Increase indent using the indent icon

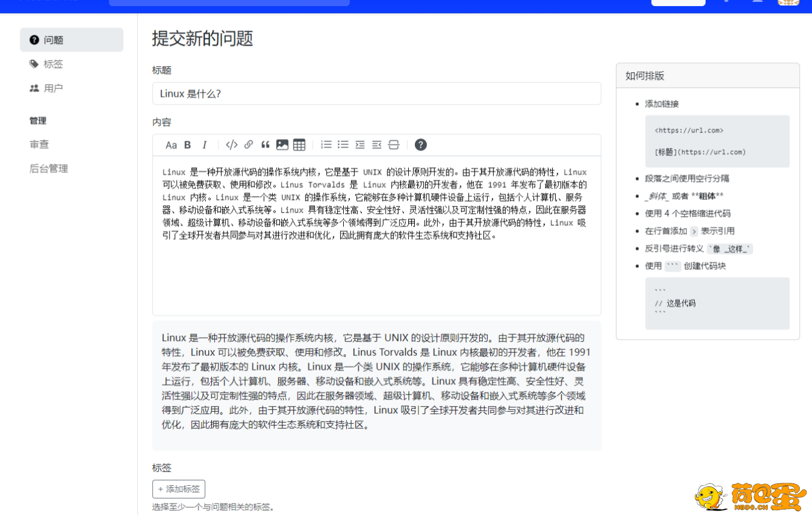coord(360,145)
